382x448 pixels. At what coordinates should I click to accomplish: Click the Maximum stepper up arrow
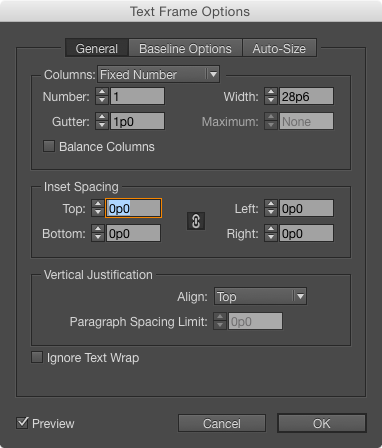point(271,117)
